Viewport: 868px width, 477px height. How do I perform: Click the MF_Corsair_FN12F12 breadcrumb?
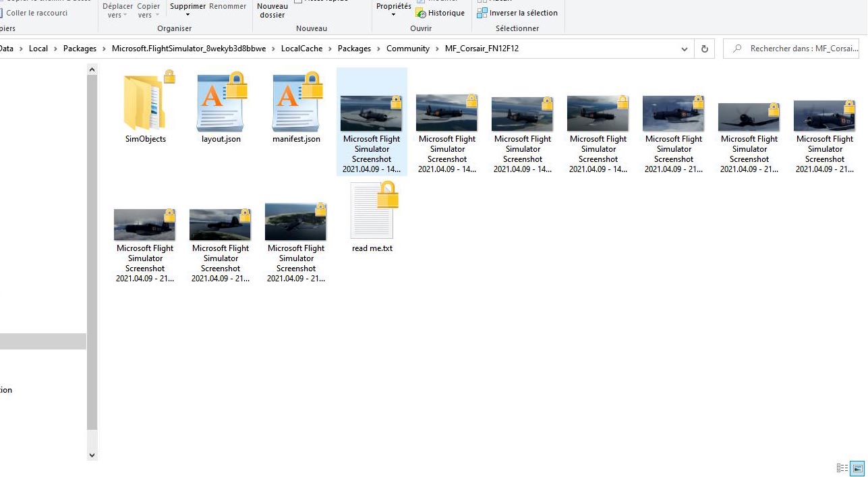click(x=482, y=49)
